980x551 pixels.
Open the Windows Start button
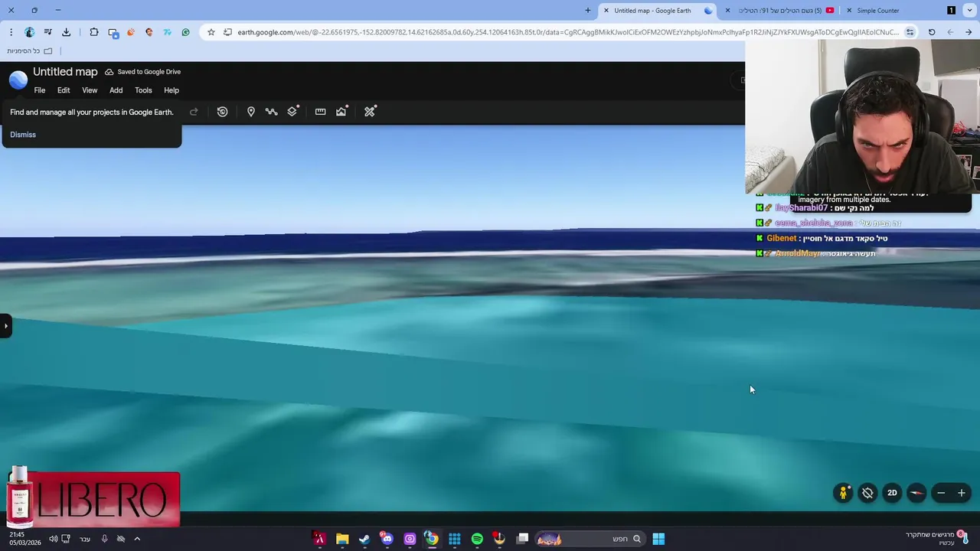click(x=658, y=539)
